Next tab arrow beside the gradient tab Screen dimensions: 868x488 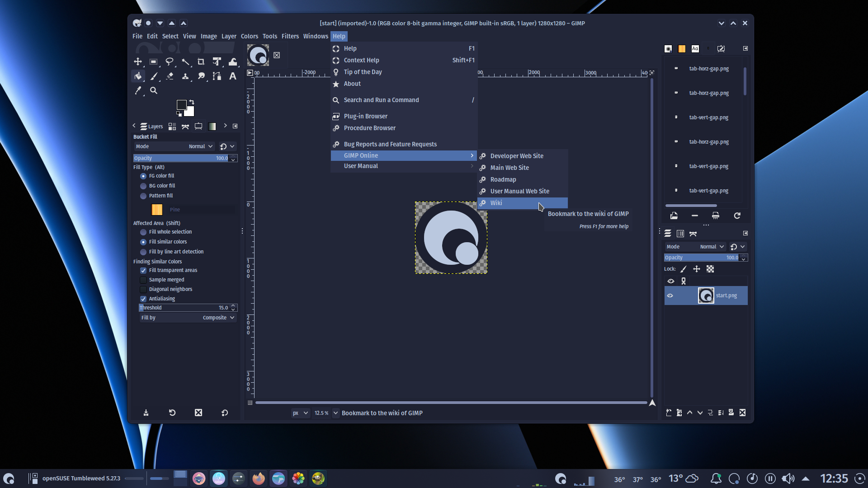[x=225, y=126]
